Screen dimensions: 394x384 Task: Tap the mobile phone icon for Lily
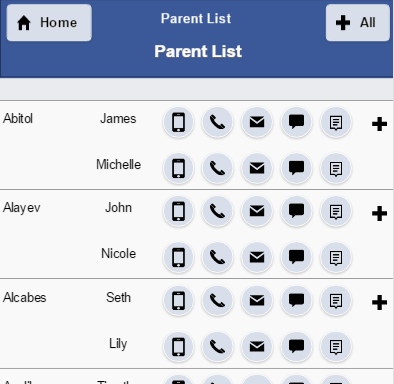click(178, 347)
